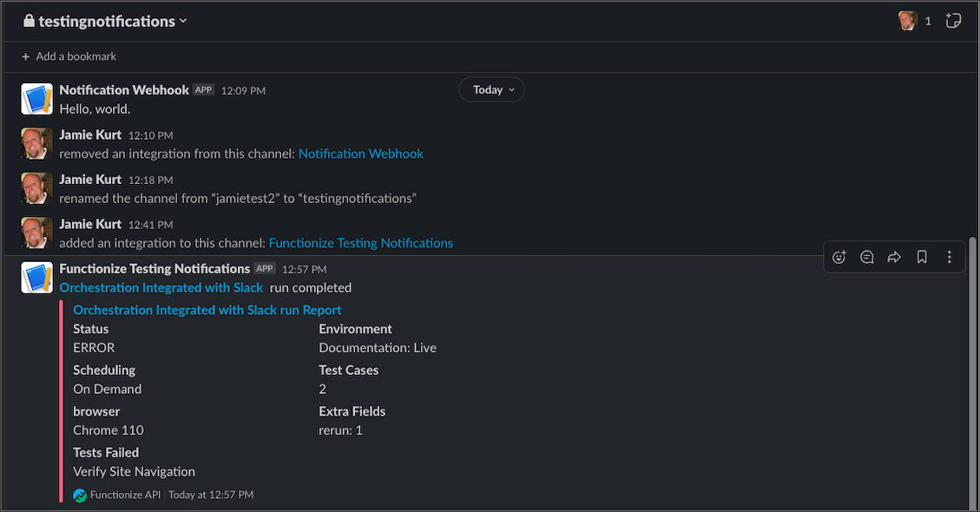
Task: Add a reaction using the emoji icon
Action: pyautogui.click(x=839, y=257)
